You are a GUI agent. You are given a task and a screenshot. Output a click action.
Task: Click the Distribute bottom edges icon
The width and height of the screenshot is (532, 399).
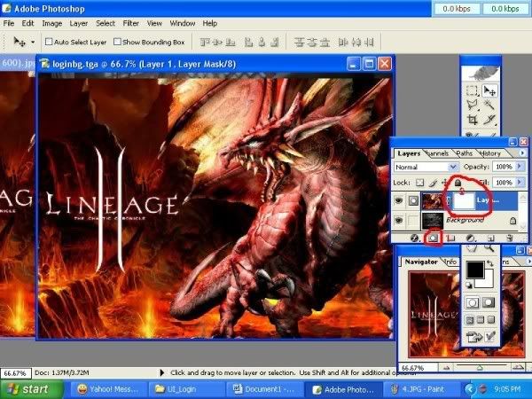click(x=325, y=43)
